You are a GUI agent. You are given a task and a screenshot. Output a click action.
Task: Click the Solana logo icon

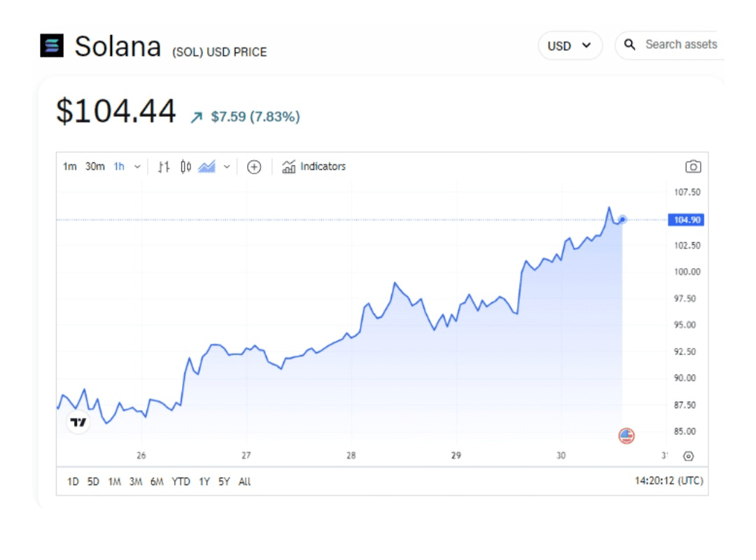[x=52, y=46]
